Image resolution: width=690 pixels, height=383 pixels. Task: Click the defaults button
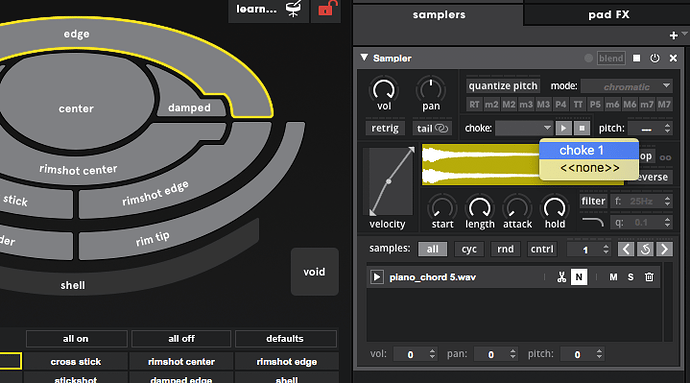285,339
